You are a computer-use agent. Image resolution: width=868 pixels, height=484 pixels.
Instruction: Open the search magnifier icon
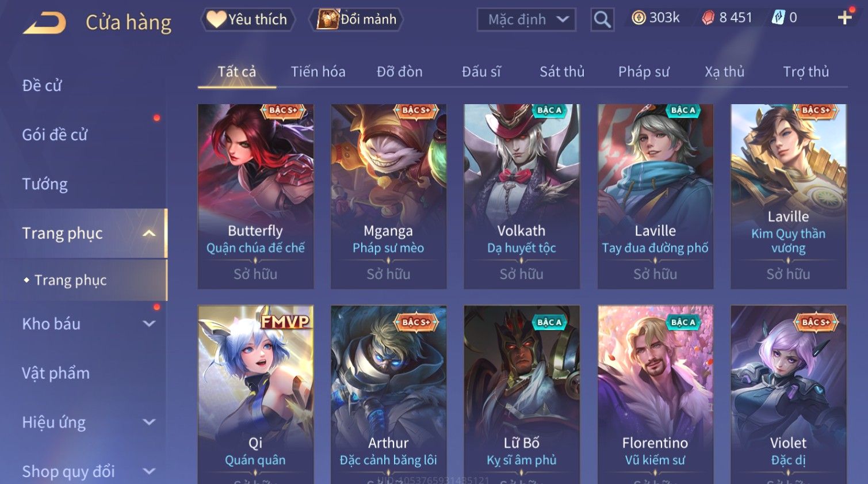602,20
